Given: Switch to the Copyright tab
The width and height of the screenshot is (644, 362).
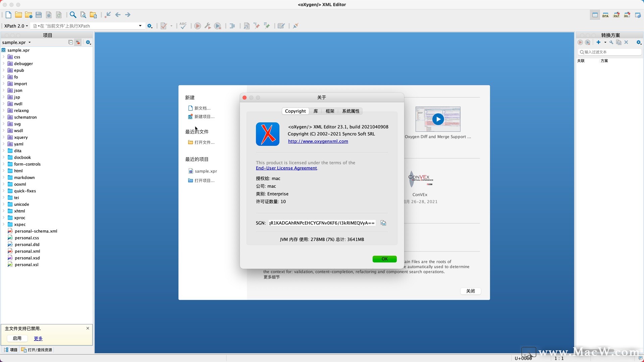Looking at the screenshot, I should click(295, 111).
